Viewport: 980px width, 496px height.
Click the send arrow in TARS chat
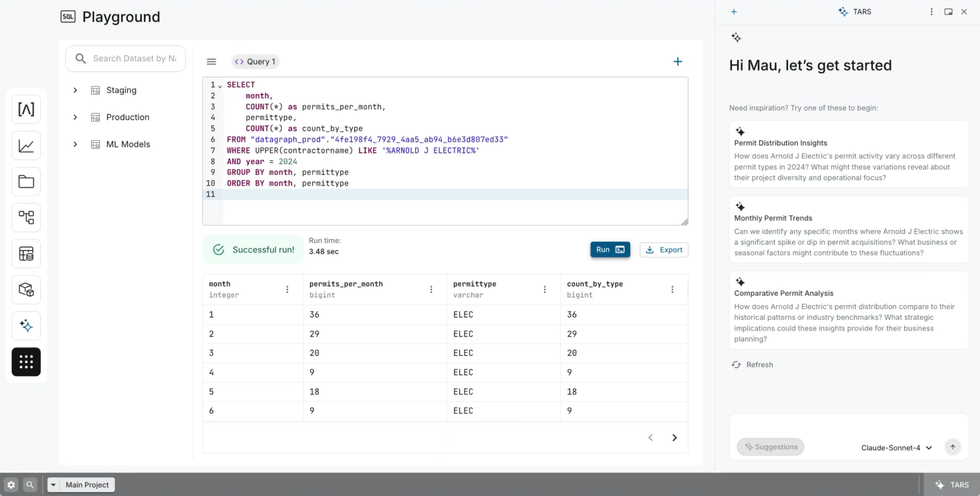coord(952,447)
